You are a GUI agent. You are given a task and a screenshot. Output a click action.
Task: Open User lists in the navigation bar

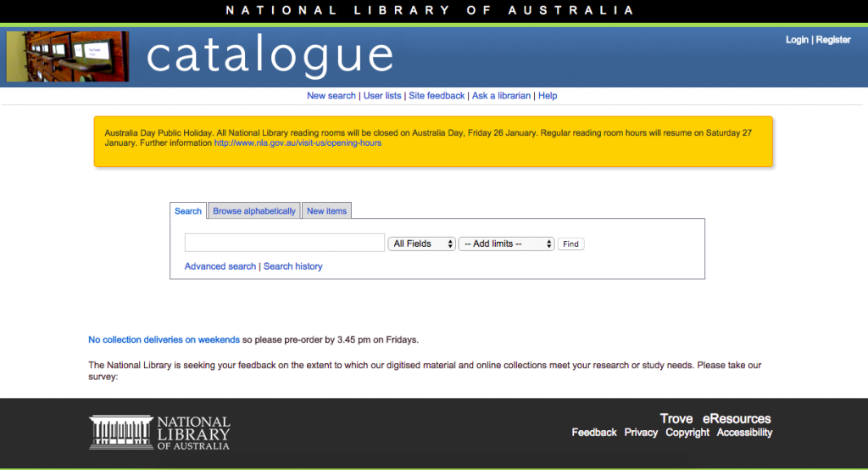coord(382,96)
